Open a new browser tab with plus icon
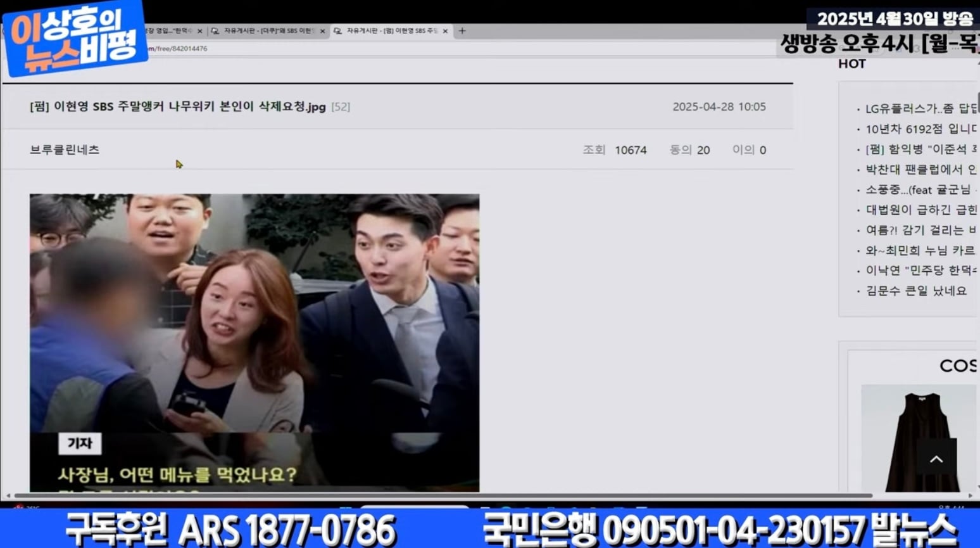 [462, 30]
